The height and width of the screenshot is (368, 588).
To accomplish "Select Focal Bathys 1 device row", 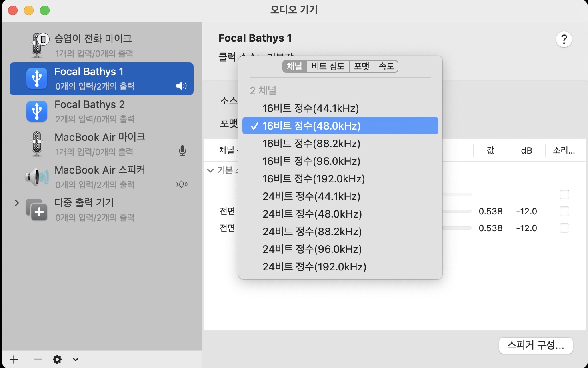I will 102,78.
